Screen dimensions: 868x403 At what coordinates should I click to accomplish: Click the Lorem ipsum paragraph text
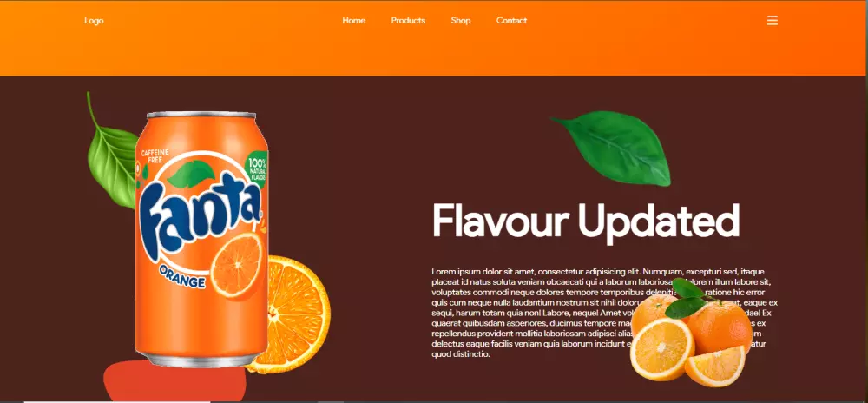[604, 312]
